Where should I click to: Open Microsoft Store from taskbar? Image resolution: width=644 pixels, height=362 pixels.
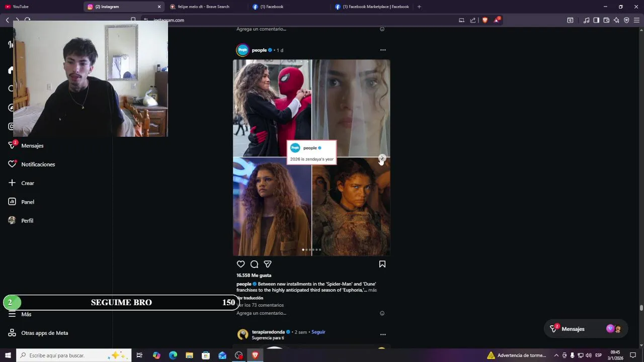(x=206, y=355)
